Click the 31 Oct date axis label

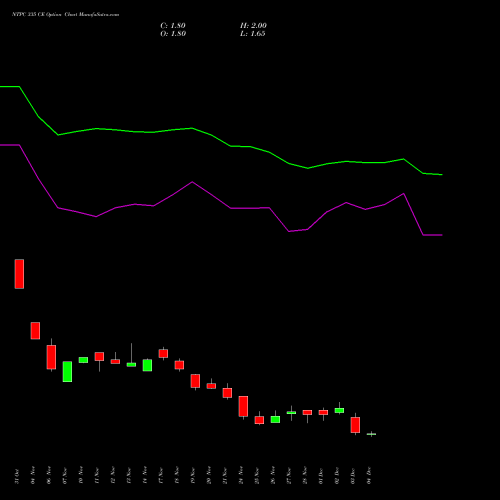(x=17, y=476)
